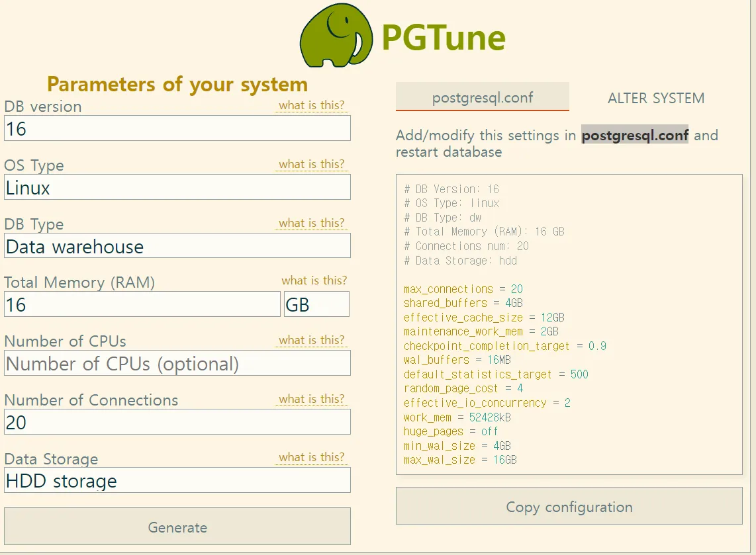Screen dimensions: 756x555
Task: Click the checkpoint_completion_target = 0.9 line
Action: pyautogui.click(x=505, y=346)
